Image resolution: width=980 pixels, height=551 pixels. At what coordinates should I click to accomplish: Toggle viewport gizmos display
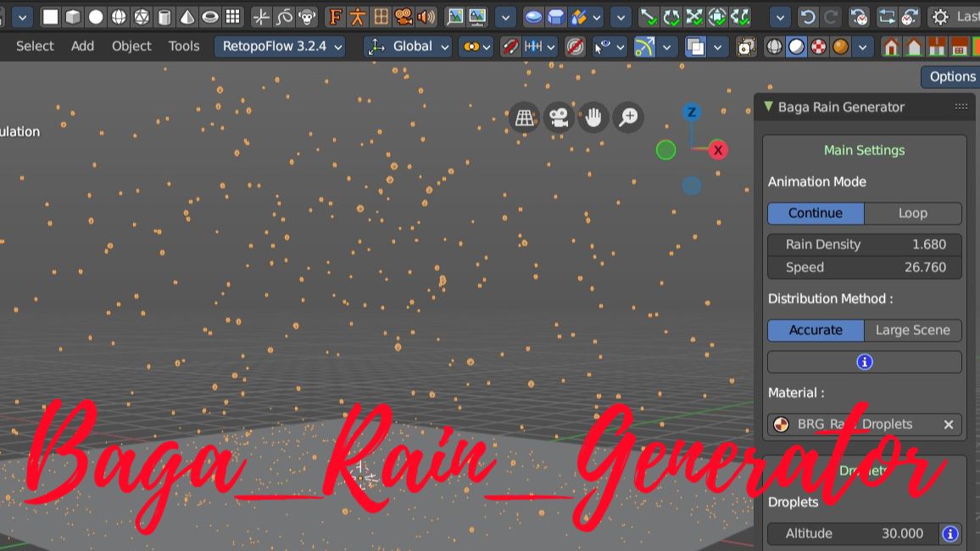click(643, 47)
